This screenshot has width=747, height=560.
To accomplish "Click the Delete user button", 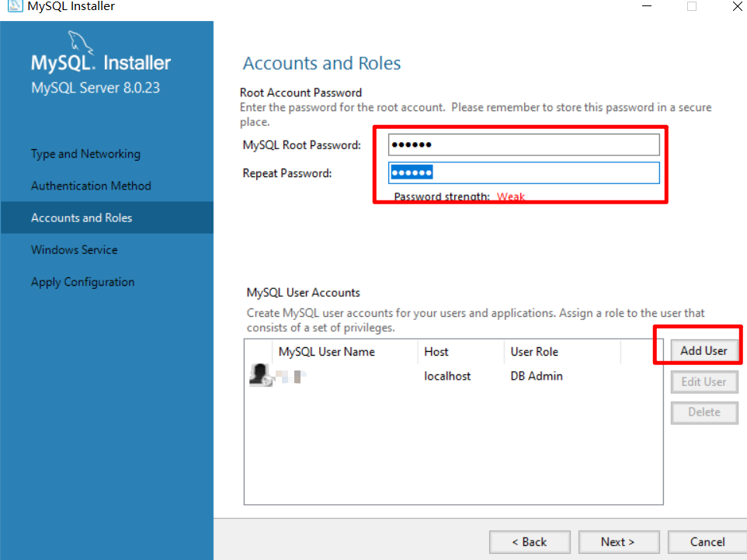I will [x=704, y=412].
